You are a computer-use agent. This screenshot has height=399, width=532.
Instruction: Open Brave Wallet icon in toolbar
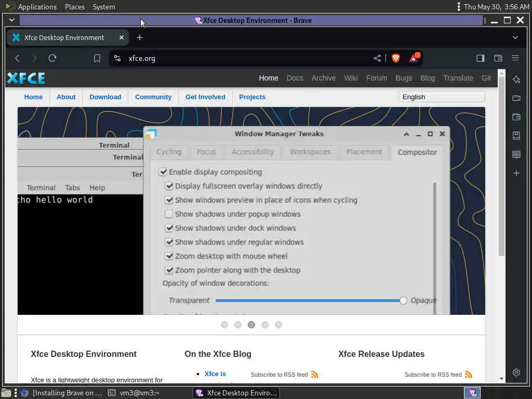pos(498,58)
